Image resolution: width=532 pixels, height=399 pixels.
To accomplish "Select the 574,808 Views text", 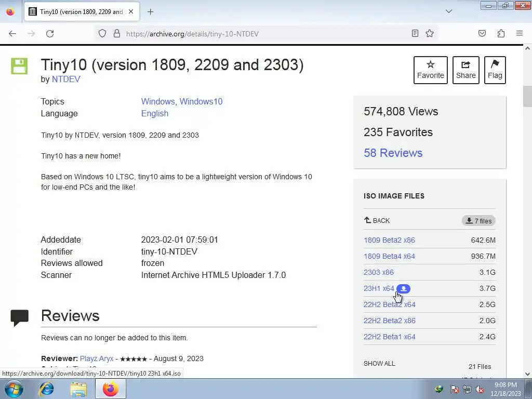I will (401, 111).
